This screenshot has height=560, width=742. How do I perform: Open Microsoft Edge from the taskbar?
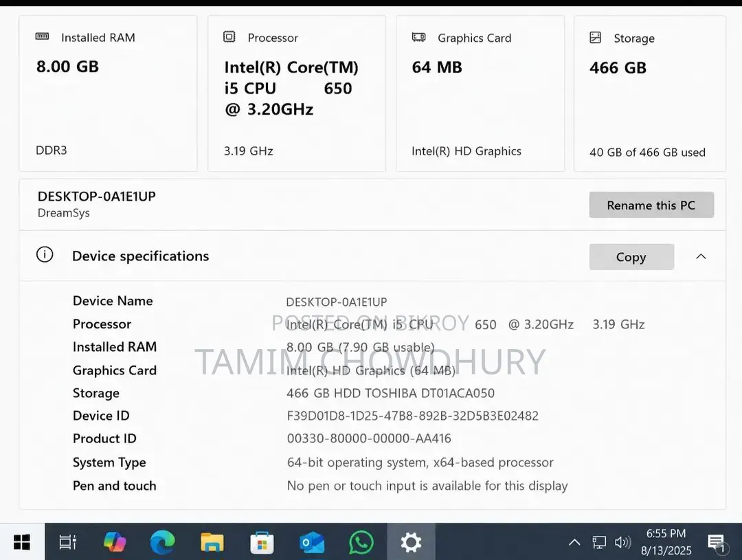click(x=162, y=542)
